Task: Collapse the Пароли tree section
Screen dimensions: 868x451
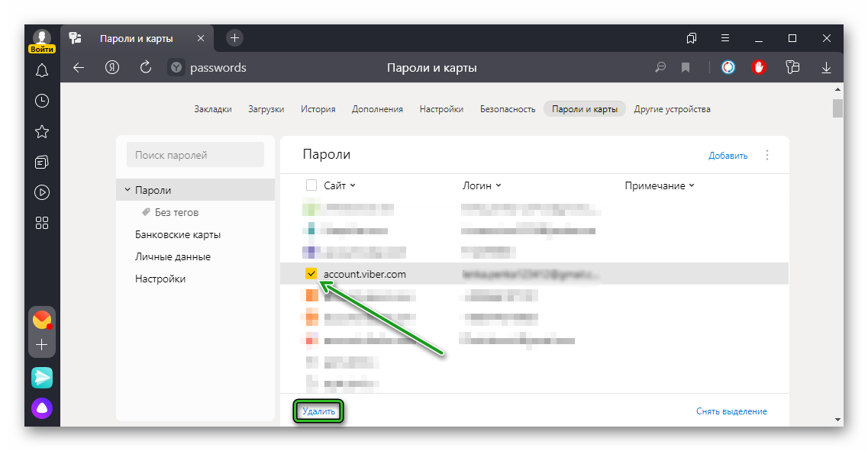Action: pyautogui.click(x=127, y=190)
